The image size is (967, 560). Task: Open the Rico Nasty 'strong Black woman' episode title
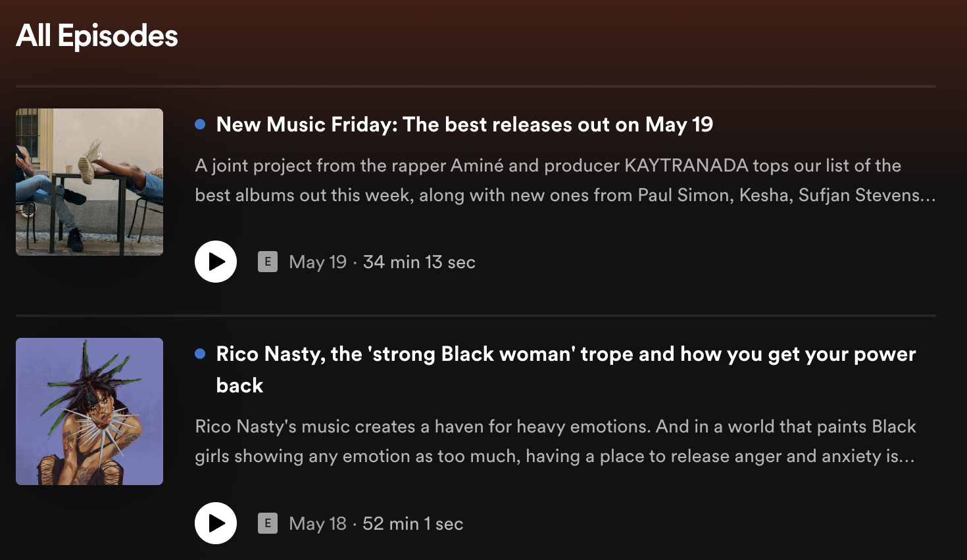(566, 354)
